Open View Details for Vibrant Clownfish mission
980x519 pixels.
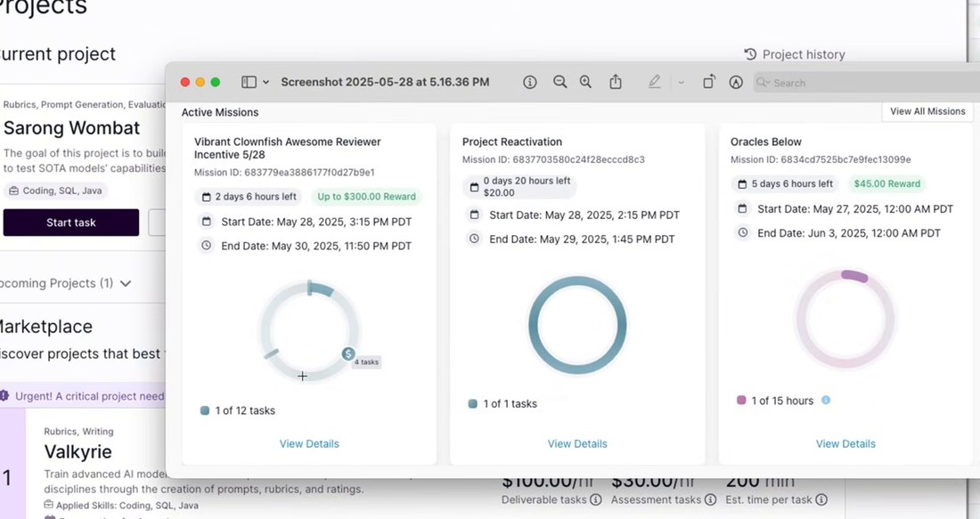(309, 444)
